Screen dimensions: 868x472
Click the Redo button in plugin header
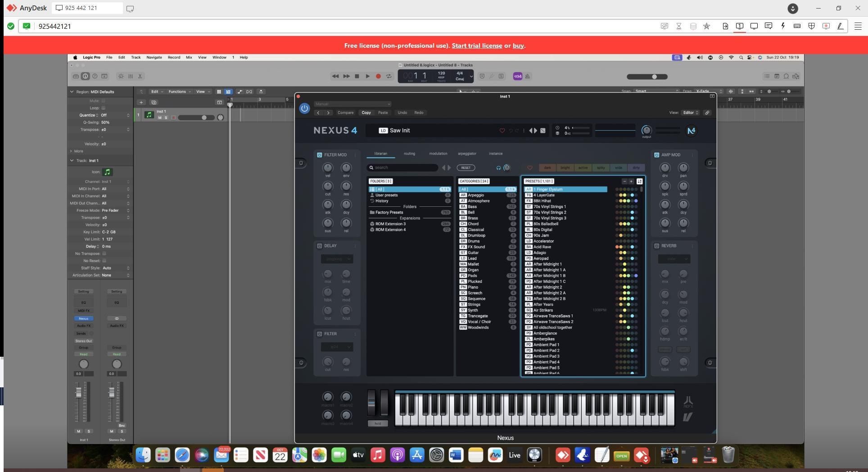419,113
